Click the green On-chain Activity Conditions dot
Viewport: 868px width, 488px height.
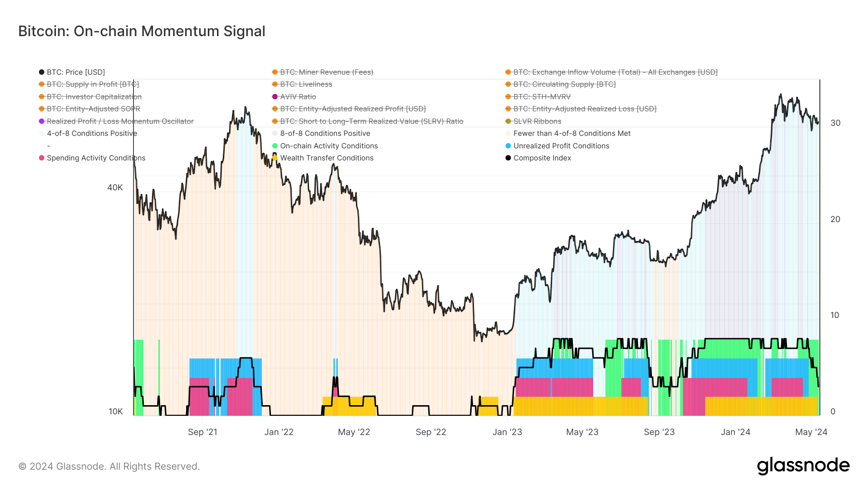coord(275,146)
